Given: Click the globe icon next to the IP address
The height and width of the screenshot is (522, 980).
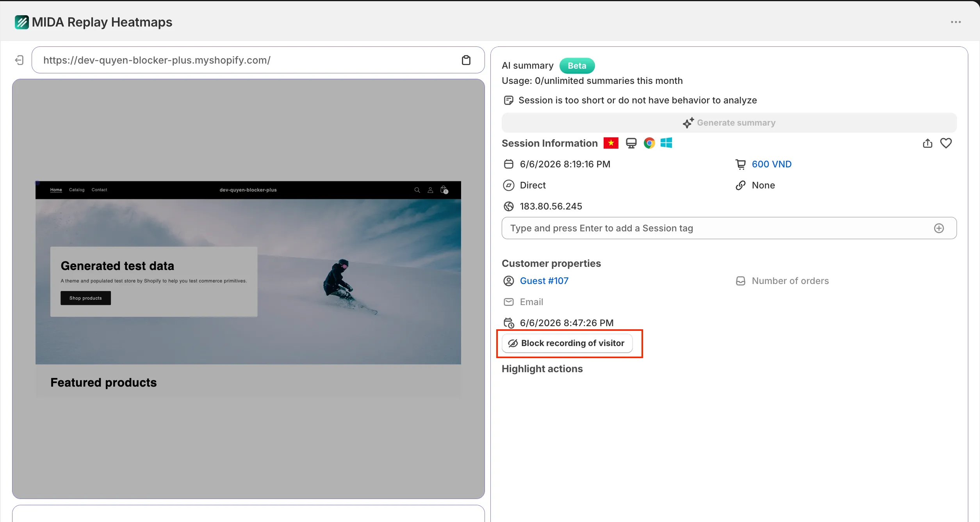Looking at the screenshot, I should coord(508,206).
